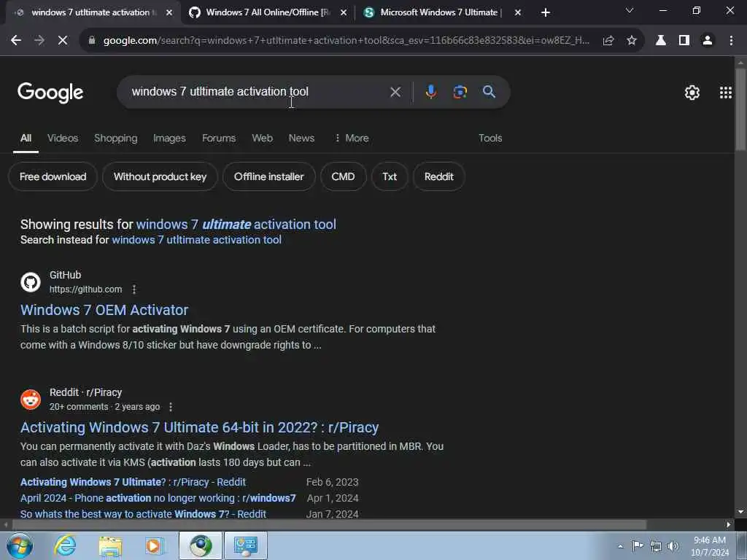Open 'April 2024 - Phone activation no longer working' link

click(x=158, y=498)
